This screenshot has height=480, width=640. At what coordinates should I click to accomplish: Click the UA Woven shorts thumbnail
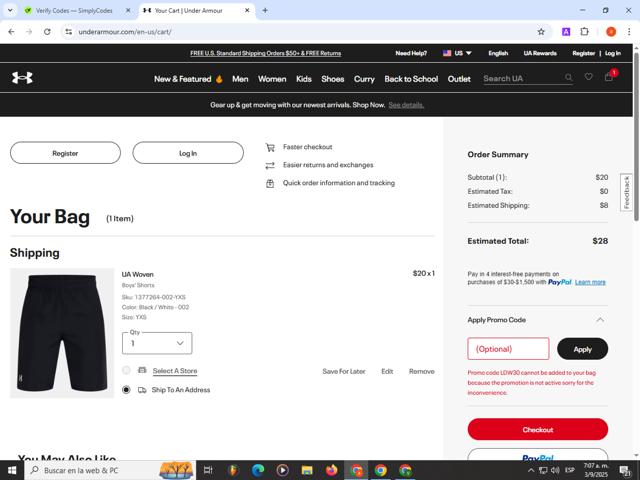(62, 333)
